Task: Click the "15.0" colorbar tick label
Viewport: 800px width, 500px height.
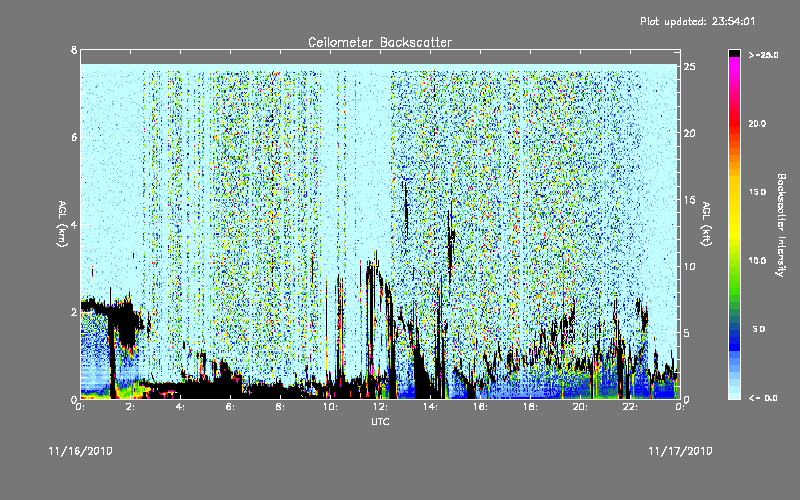Action: pyautogui.click(x=757, y=192)
